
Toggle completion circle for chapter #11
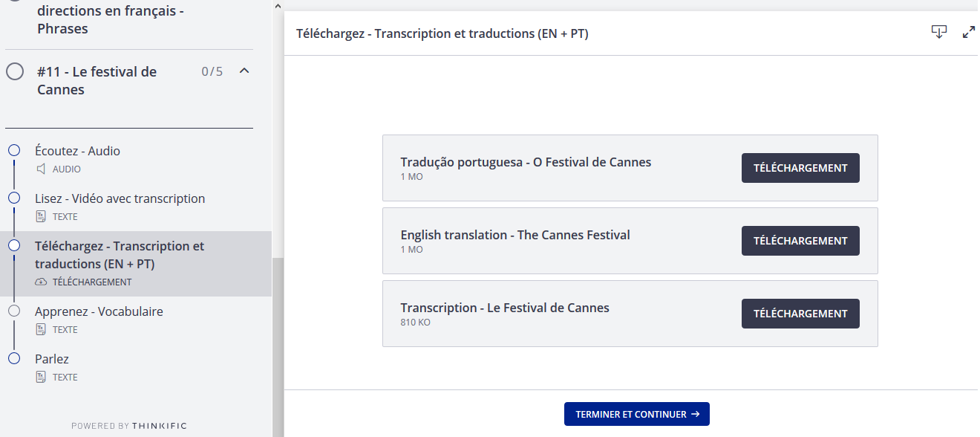point(15,72)
